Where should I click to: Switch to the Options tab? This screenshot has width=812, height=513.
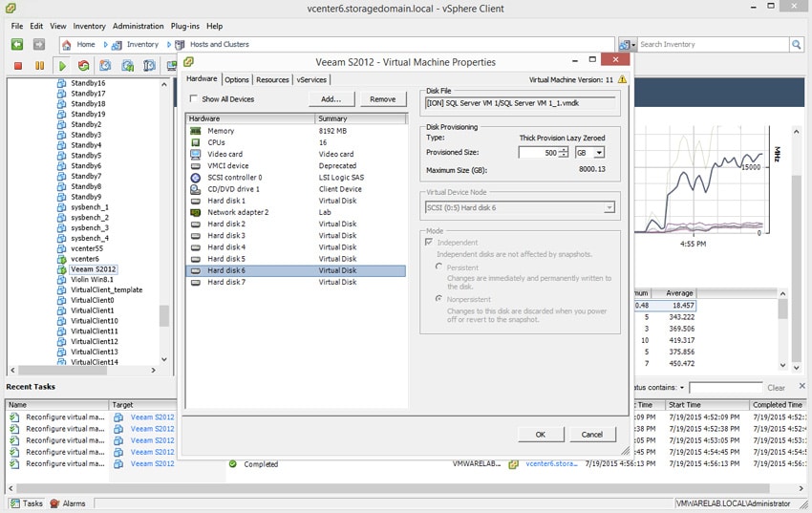237,79
